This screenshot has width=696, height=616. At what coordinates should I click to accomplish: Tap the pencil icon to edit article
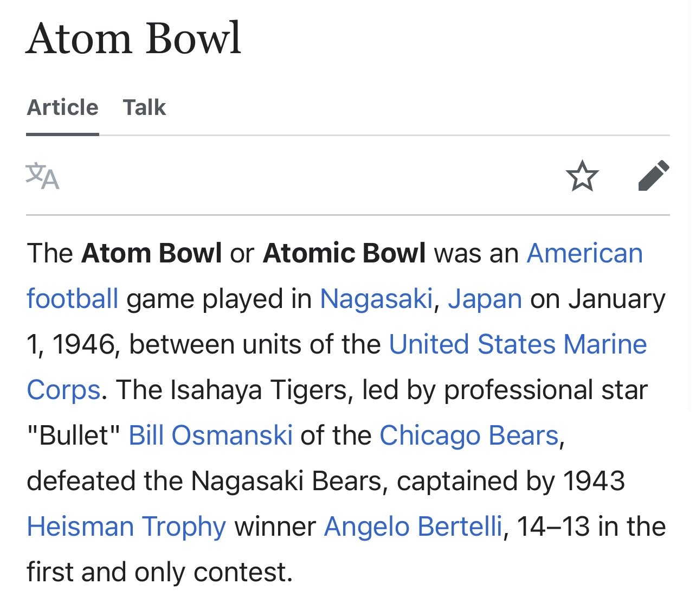(x=654, y=176)
